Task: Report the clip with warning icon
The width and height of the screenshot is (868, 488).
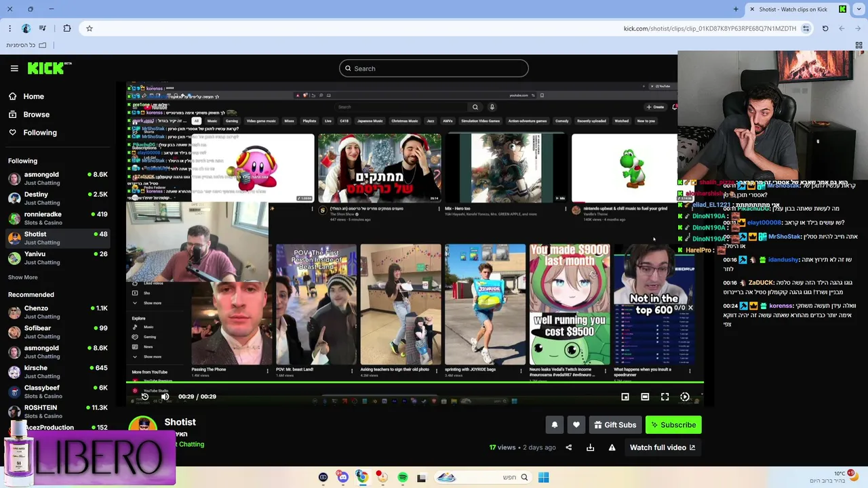Action: tap(612, 447)
